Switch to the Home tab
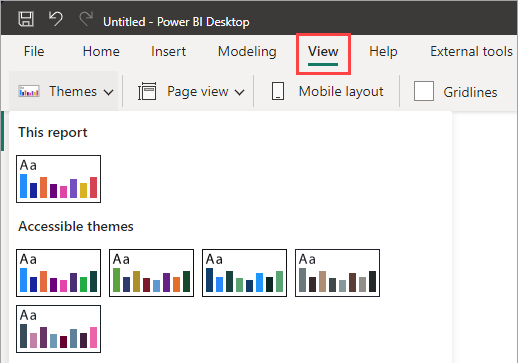518x363 pixels. click(101, 51)
